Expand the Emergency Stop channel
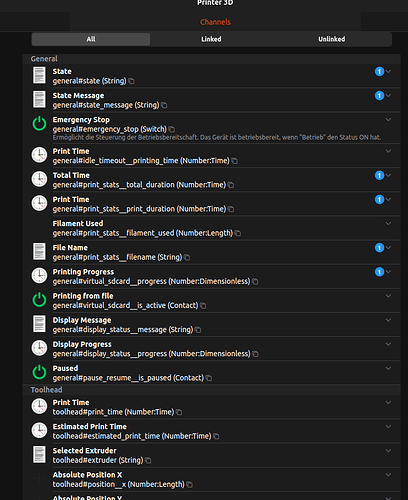The height and width of the screenshot is (500, 408). [x=388, y=120]
